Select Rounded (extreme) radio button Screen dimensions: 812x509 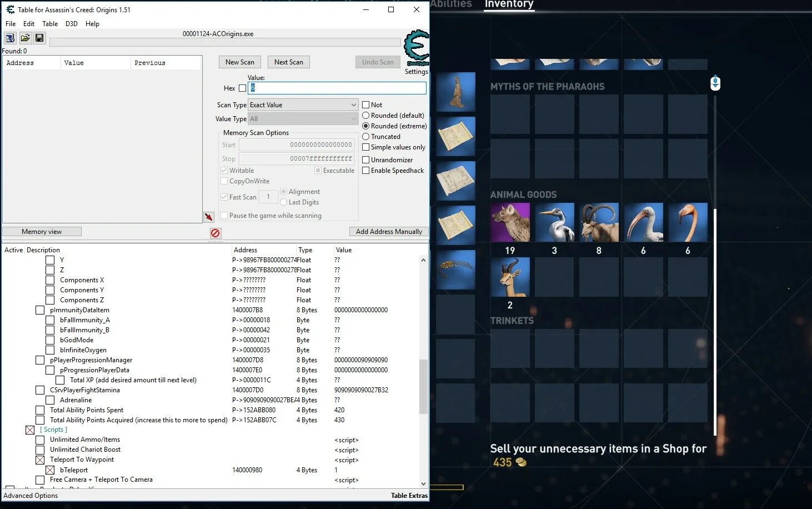coord(365,126)
